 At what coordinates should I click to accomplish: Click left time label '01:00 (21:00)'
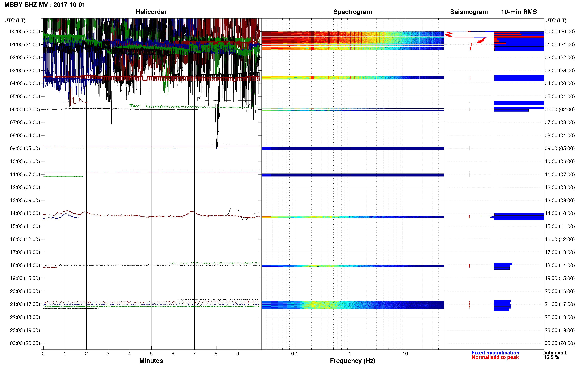coord(25,45)
